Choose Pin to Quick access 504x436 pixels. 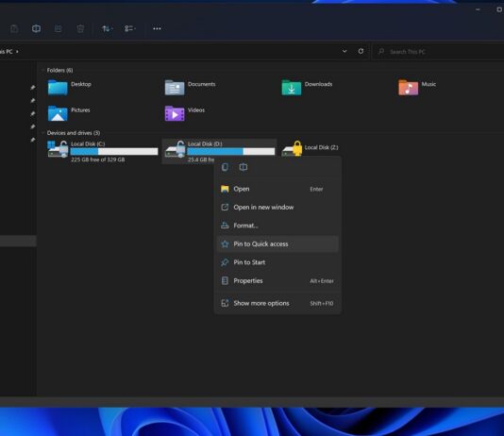click(277, 243)
